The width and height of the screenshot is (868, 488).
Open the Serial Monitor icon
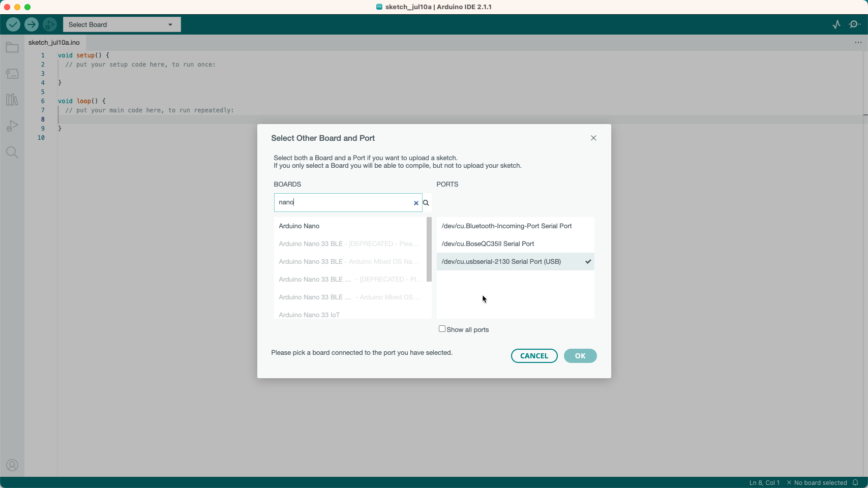pyautogui.click(x=855, y=24)
